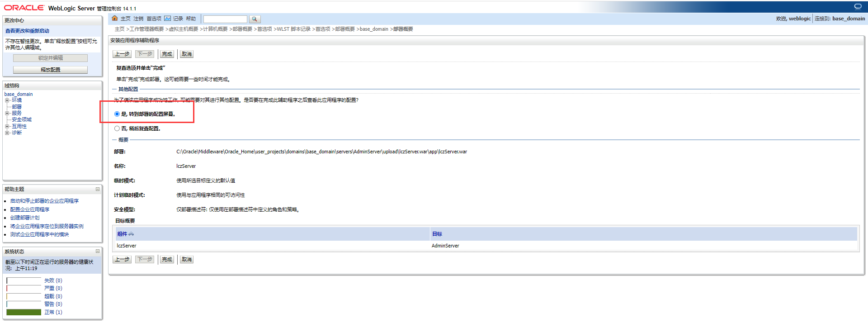Expand the 诊断 tree node
Viewport: 868px width, 323px height.
7,133
